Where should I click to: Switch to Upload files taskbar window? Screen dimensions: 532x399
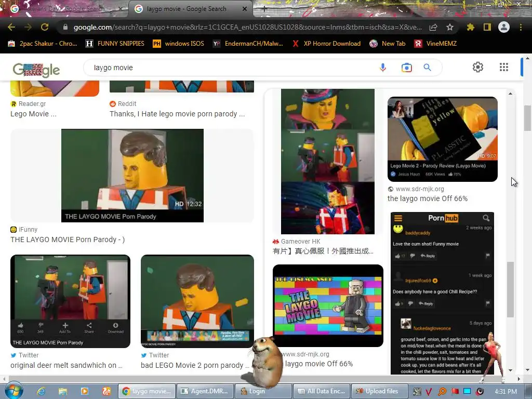tap(380, 391)
